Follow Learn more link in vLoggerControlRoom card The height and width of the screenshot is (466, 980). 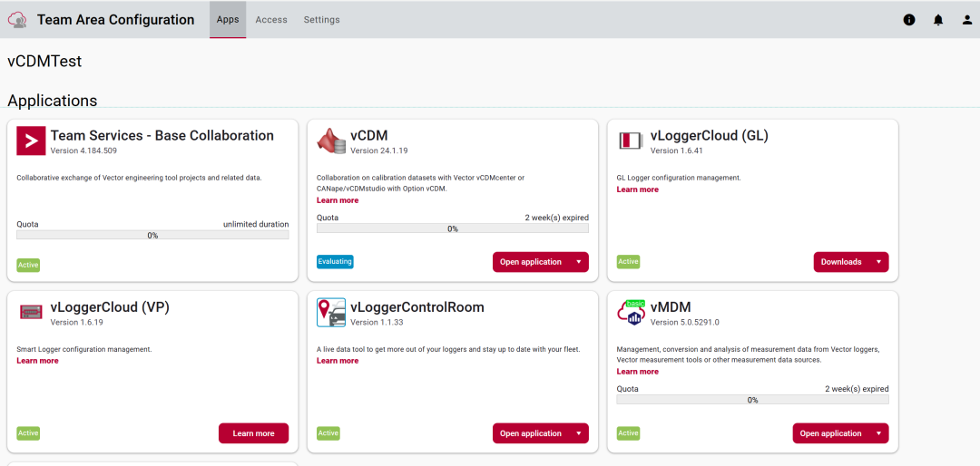[x=338, y=361]
